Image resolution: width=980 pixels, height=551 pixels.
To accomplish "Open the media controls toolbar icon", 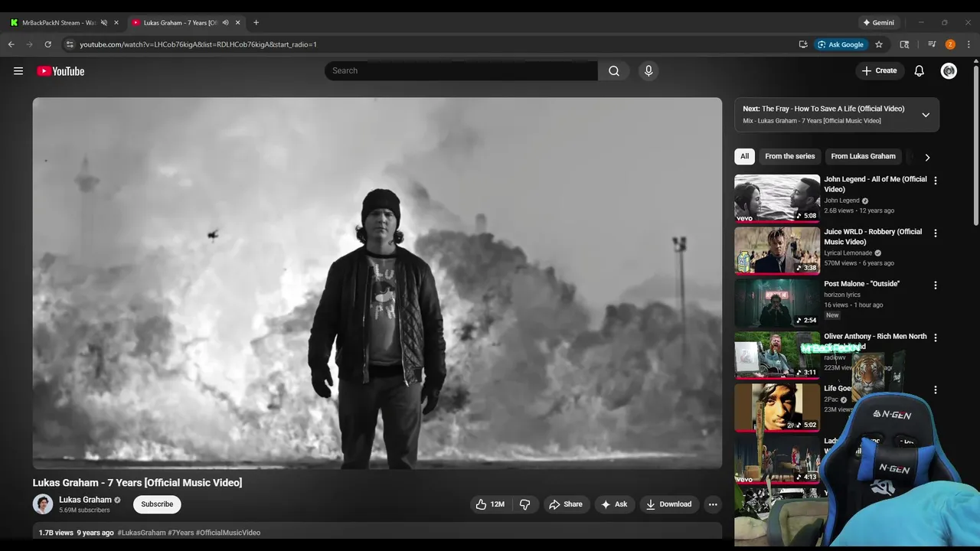I will (932, 44).
